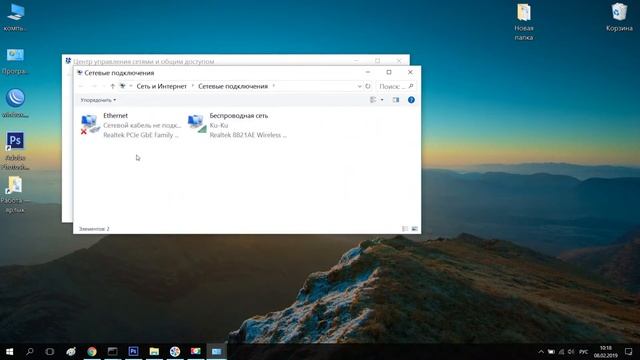This screenshot has height=360, width=640.
Task: Go up one level with the up arrow
Action: 113,86
